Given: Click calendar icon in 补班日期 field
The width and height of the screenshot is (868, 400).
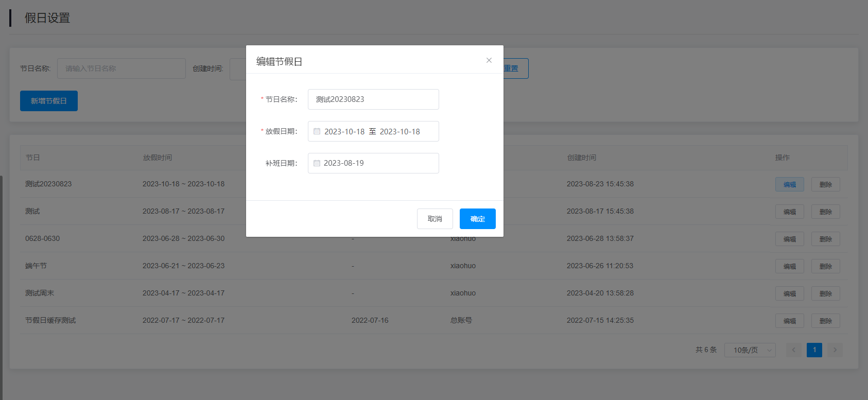Looking at the screenshot, I should click(317, 163).
